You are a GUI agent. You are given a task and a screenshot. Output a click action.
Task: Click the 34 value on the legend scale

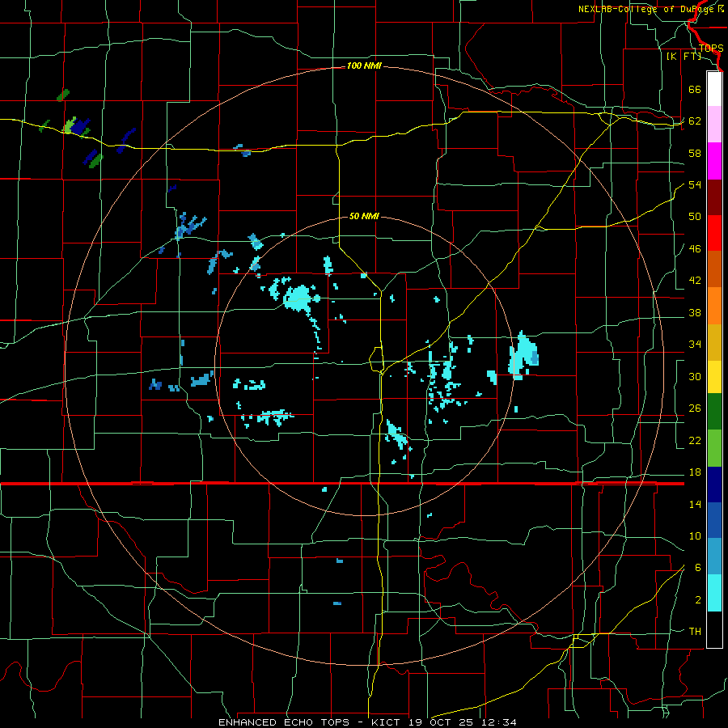pyautogui.click(x=695, y=345)
